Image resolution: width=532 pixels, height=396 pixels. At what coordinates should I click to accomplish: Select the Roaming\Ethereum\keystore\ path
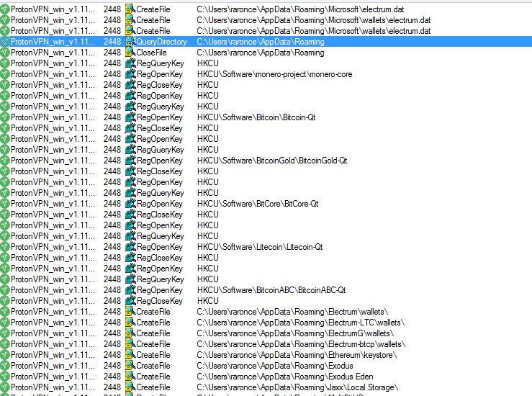[x=297, y=355]
